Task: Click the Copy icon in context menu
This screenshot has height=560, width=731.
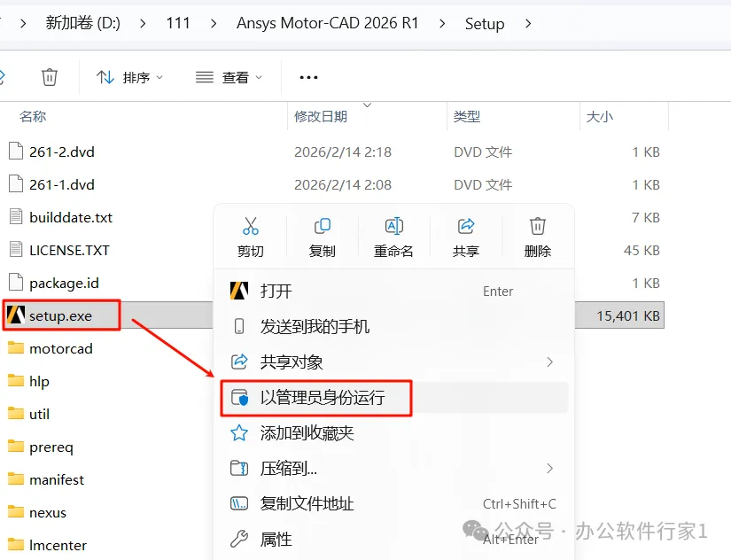Action: point(323,226)
